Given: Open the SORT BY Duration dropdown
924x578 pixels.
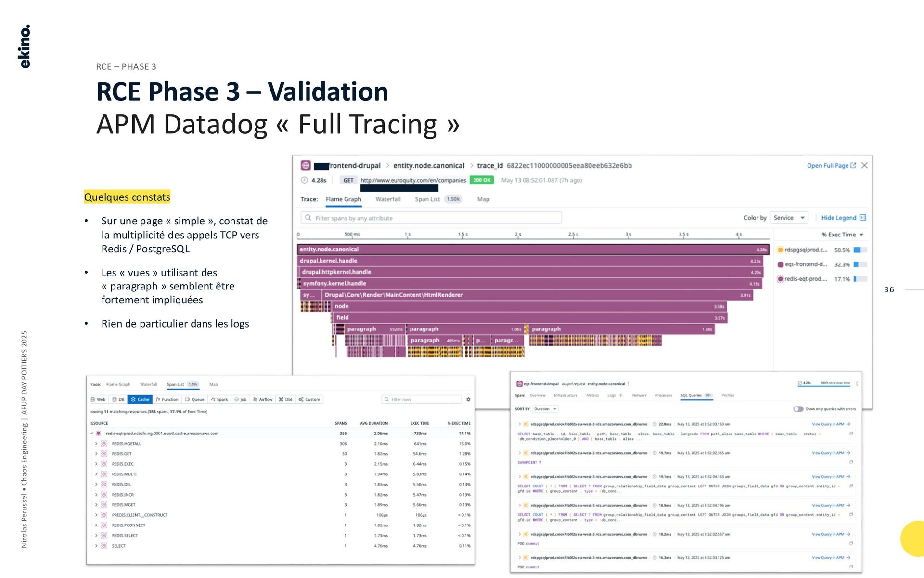Looking at the screenshot, I should (x=545, y=409).
